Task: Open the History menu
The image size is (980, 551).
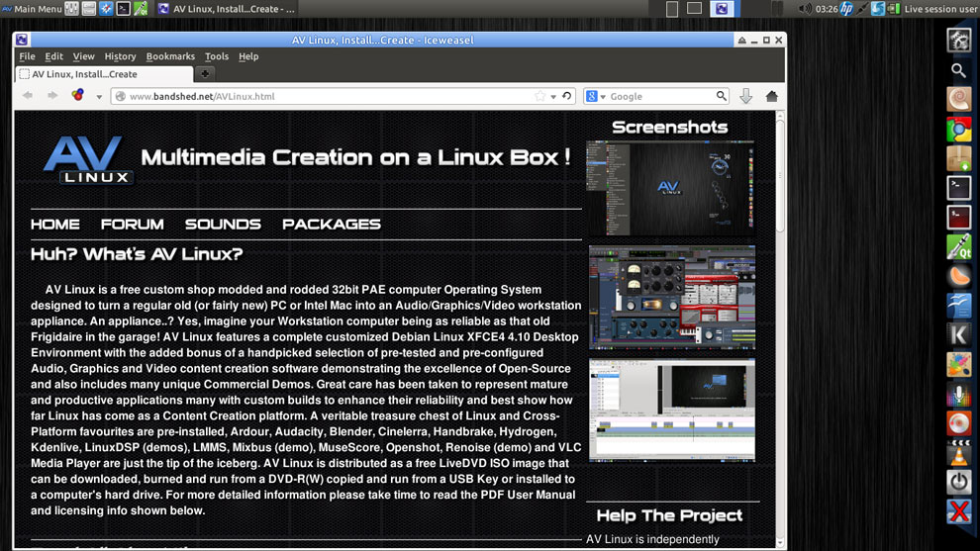Action: 120,56
